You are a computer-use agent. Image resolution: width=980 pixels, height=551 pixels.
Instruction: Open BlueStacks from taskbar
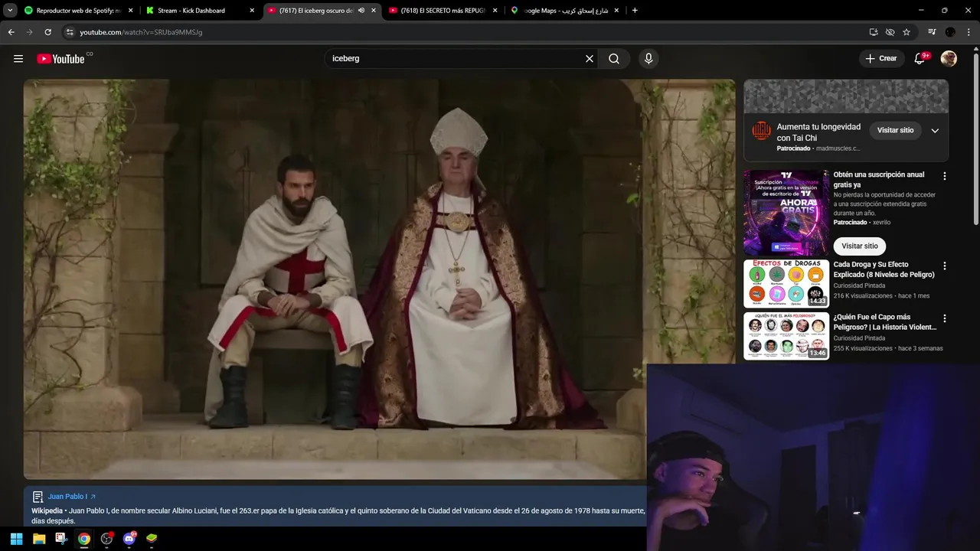[x=152, y=539]
